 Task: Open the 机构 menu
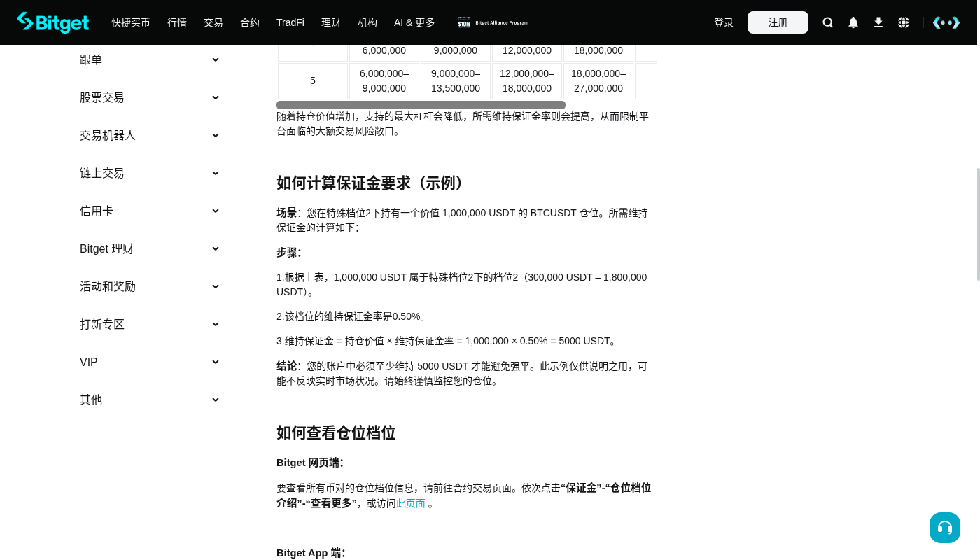pyautogui.click(x=367, y=22)
